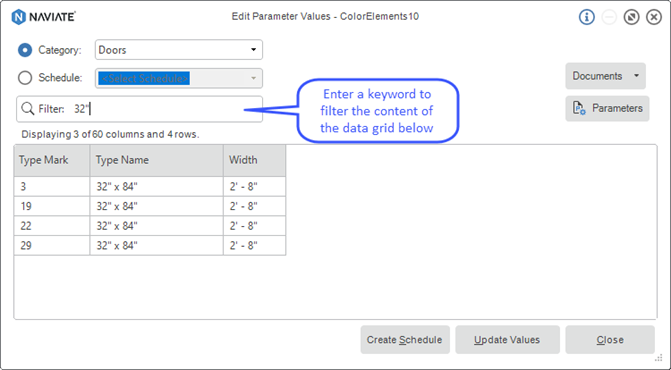671x370 pixels.
Task: Select the Category radio button
Action: (x=25, y=50)
